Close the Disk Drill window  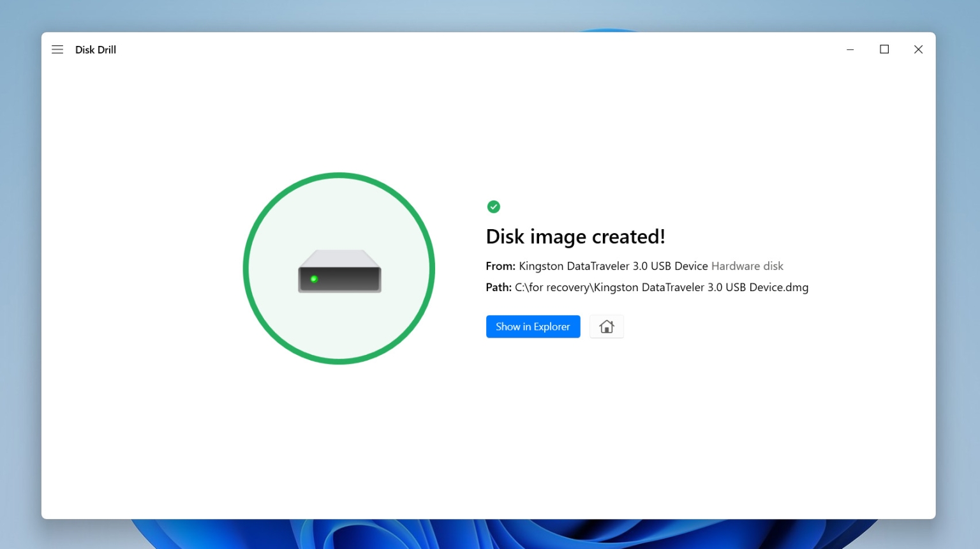918,49
